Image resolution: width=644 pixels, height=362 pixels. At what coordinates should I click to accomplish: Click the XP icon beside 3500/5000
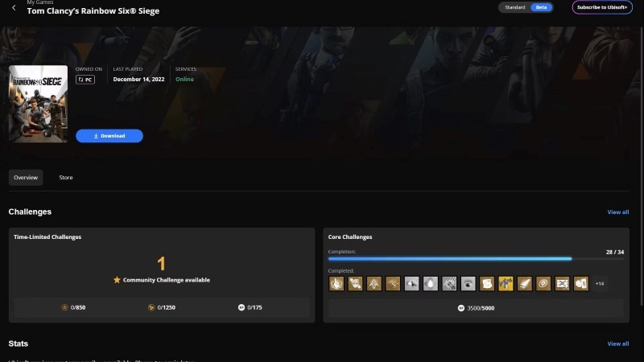coord(461,308)
